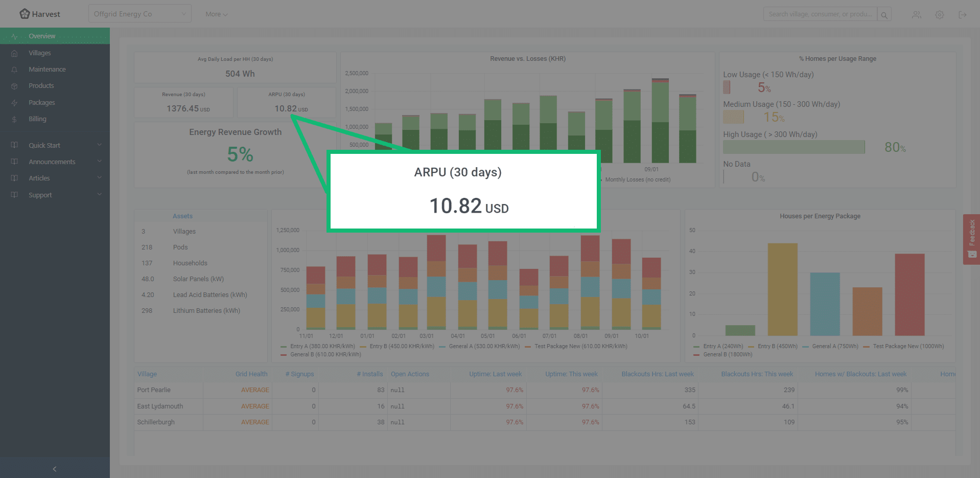Screen dimensions: 980x478
Task: Click the Billing dollar icon
Action: [x=14, y=119]
